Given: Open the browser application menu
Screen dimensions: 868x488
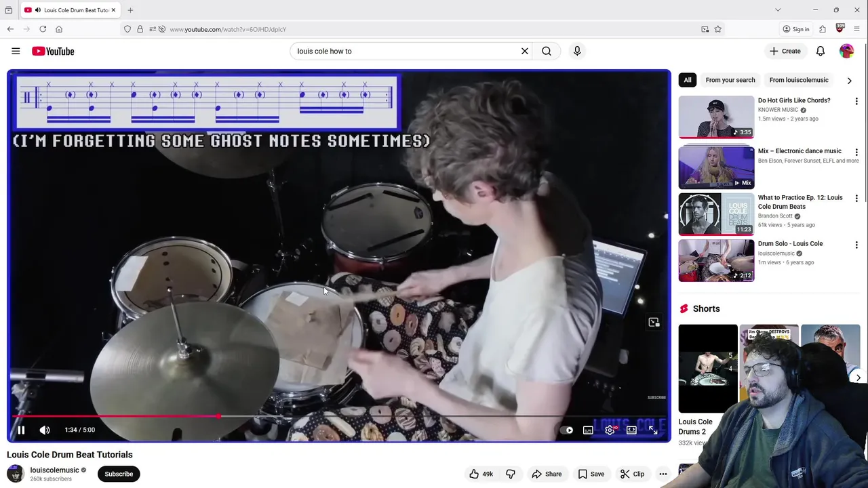Looking at the screenshot, I should click(x=857, y=29).
